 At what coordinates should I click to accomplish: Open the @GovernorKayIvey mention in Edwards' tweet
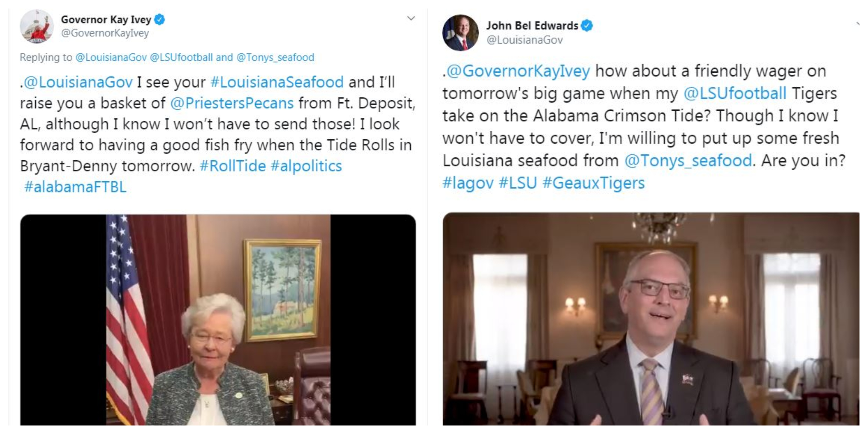click(x=518, y=71)
